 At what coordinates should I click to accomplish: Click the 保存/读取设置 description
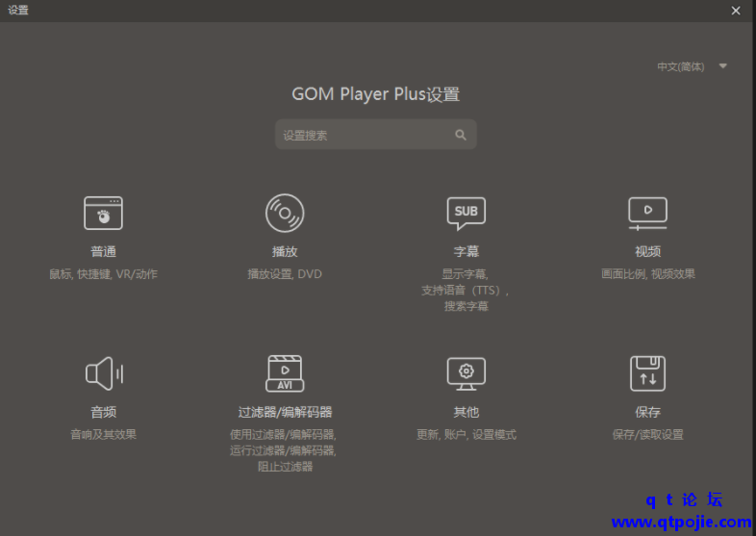647,434
